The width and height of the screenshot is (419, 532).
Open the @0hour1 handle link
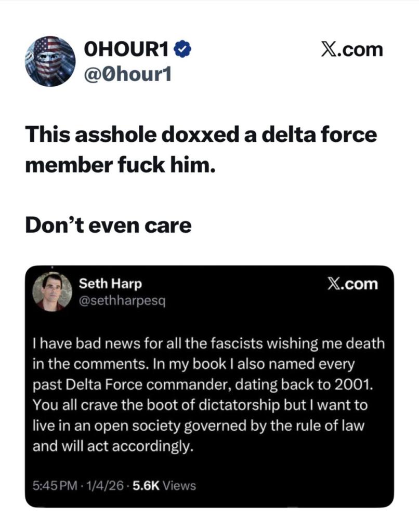[127, 75]
